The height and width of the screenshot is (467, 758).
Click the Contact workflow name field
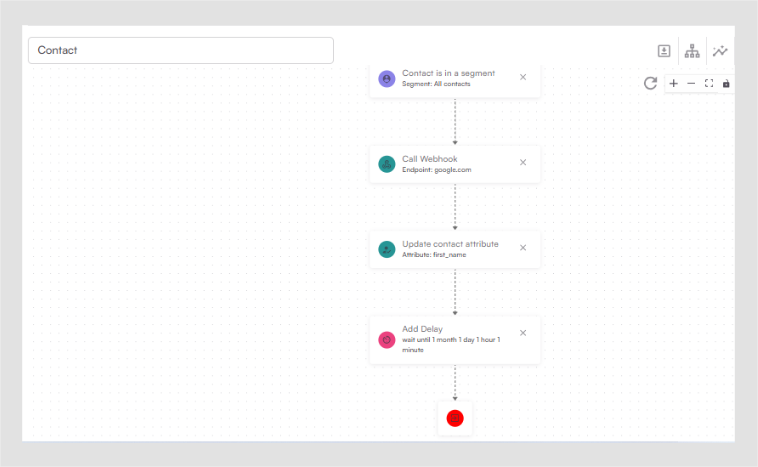(180, 50)
